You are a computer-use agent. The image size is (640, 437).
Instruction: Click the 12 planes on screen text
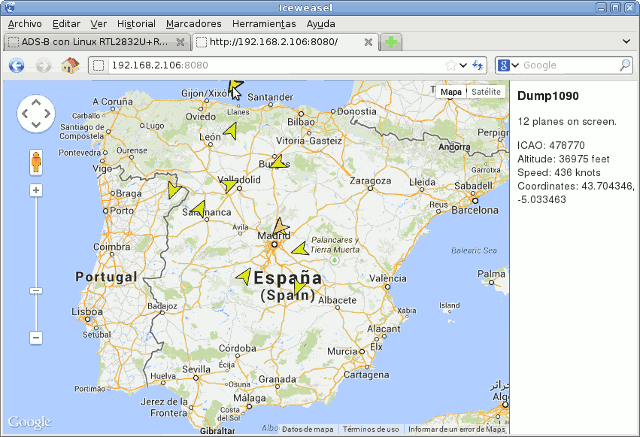(x=567, y=122)
